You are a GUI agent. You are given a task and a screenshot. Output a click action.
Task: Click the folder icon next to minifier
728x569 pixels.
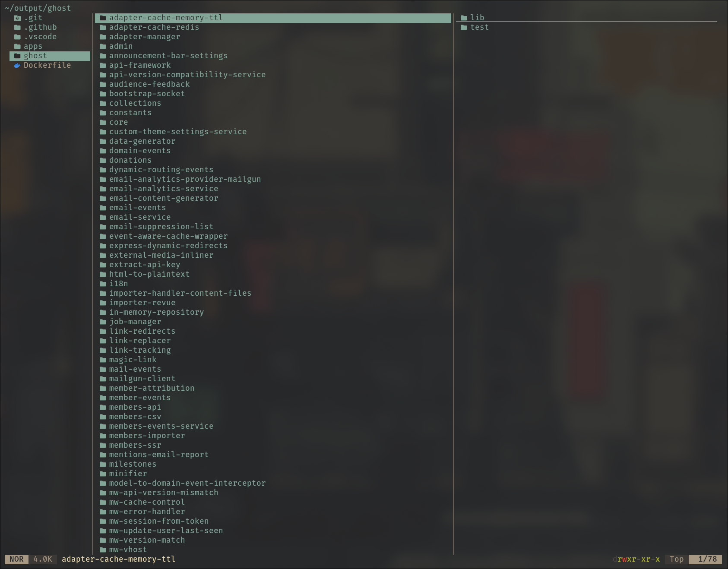[103, 474]
